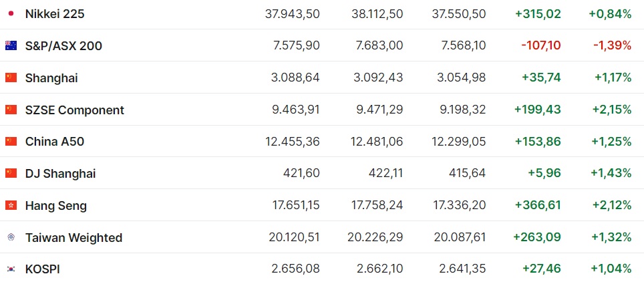Viewport: 644px width, 282px height.
Task: Open the Nikkei 225 index link
Action: click(55, 13)
